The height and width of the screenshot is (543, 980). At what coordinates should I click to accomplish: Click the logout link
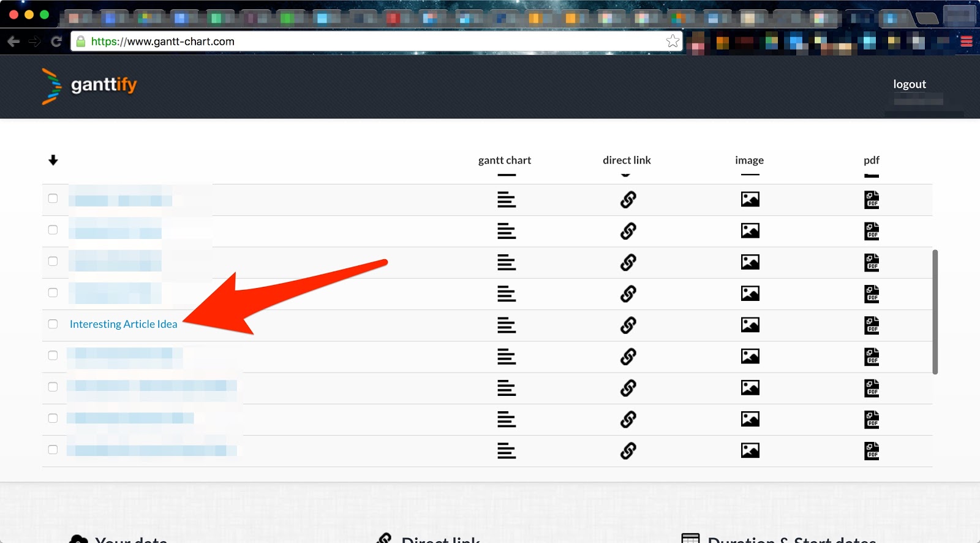pyautogui.click(x=909, y=85)
